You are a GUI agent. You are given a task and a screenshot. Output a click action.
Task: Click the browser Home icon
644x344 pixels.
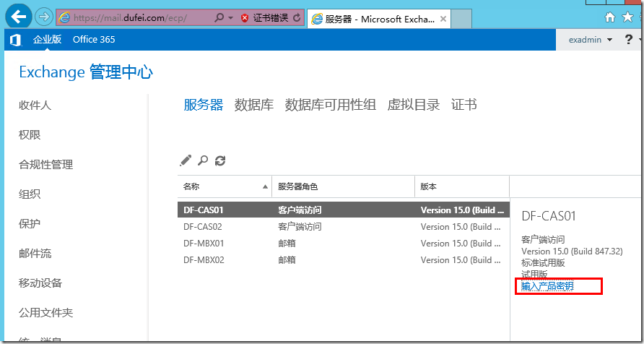pyautogui.click(x=611, y=17)
